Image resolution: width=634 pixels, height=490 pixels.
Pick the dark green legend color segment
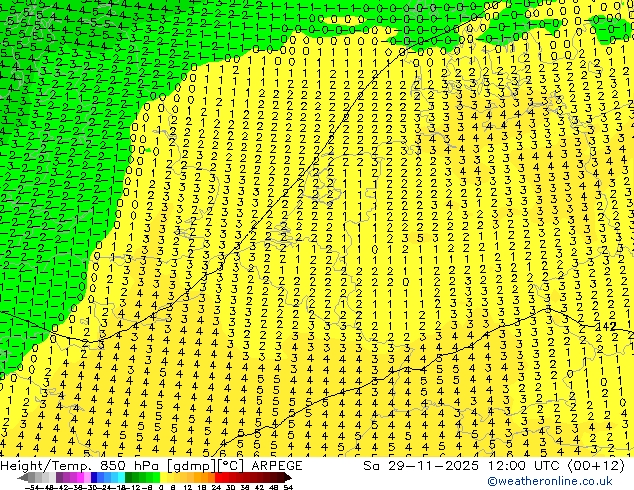pos(129,478)
